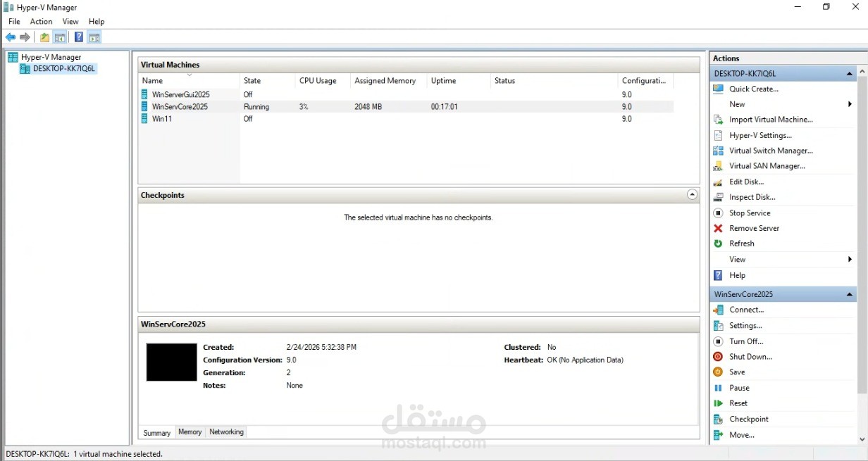The image size is (868, 461).
Task: Open the File menu
Action: 14,22
